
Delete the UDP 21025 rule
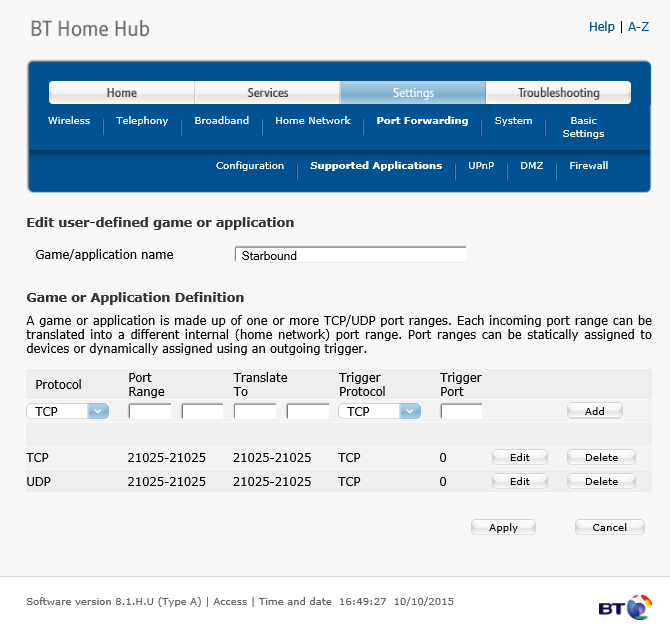coord(601,481)
